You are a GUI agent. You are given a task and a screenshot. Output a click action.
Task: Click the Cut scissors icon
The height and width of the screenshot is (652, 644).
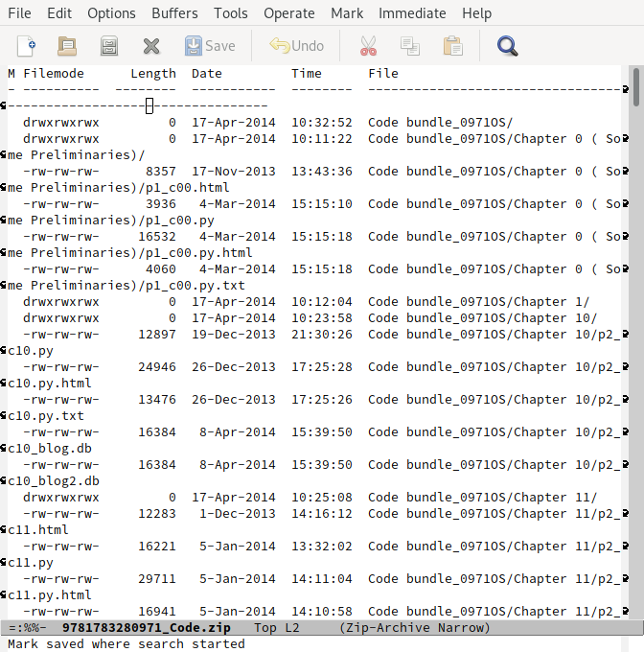(x=368, y=45)
